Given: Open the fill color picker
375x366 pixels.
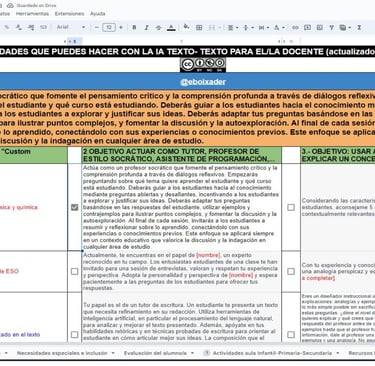Looking at the screenshot, I should click(186, 27).
